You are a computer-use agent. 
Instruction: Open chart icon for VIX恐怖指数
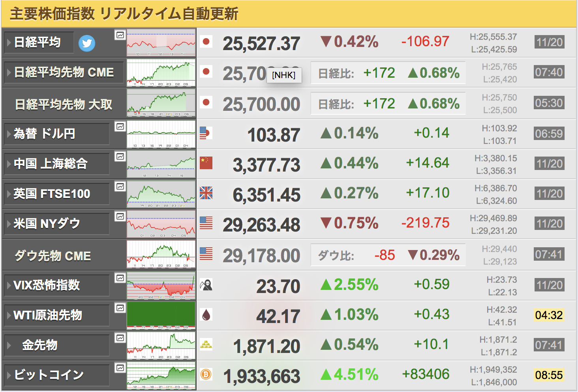pyautogui.click(x=120, y=278)
